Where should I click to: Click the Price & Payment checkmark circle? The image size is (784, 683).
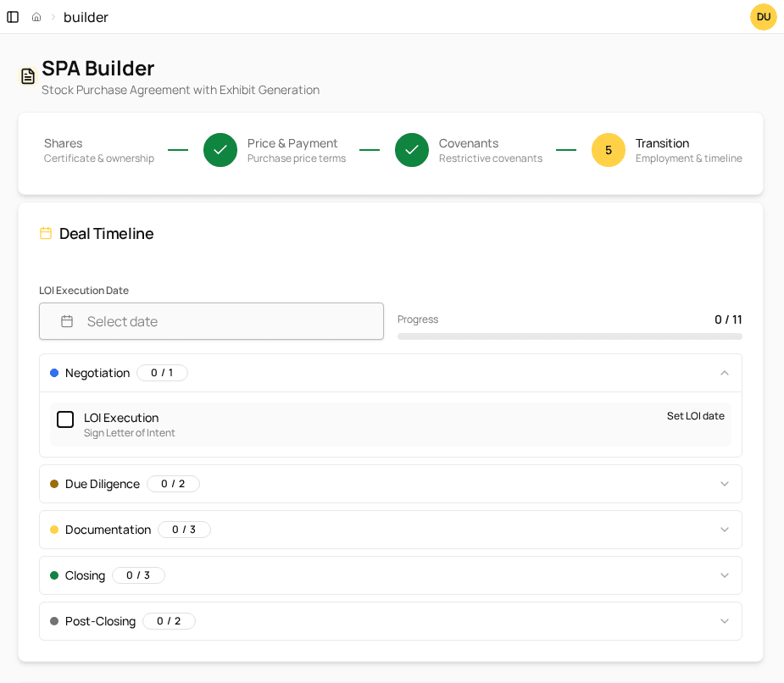[220, 150]
